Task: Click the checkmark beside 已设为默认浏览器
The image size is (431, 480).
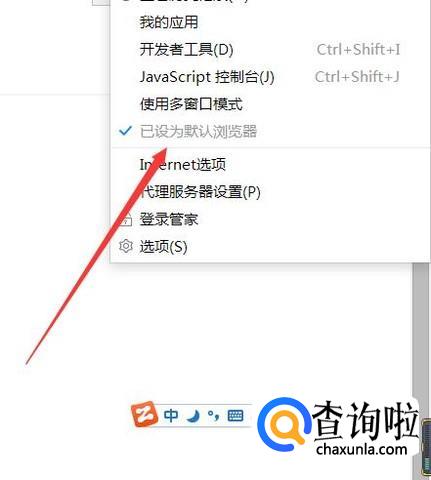Action: [x=125, y=131]
